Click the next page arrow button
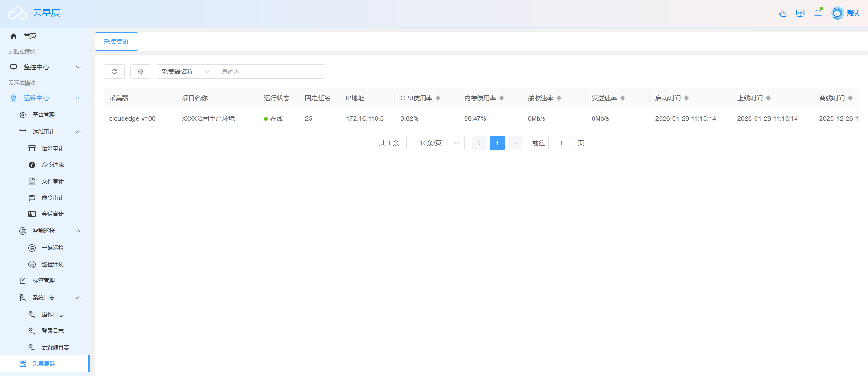This screenshot has height=376, width=868. [x=516, y=143]
